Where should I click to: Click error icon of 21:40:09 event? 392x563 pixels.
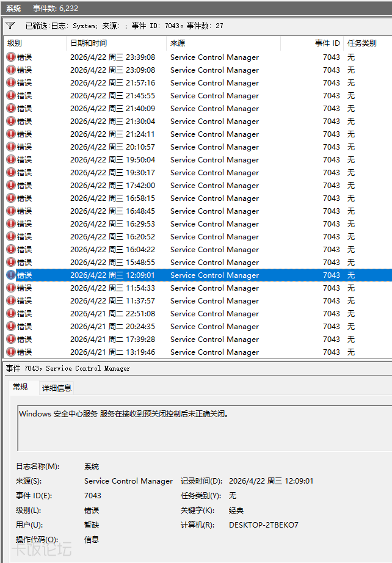(x=11, y=108)
